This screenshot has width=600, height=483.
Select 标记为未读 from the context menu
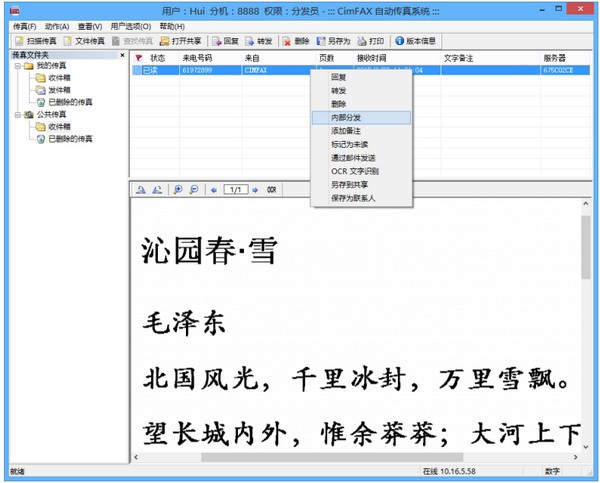pos(349,145)
